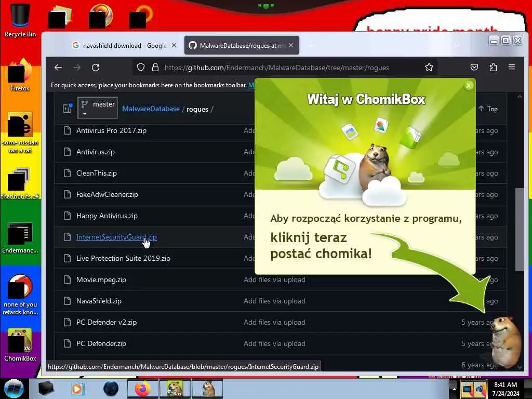This screenshot has width=532, height=399.
Task: Open the Firefox extensions puzzle icon
Action: [x=494, y=67]
